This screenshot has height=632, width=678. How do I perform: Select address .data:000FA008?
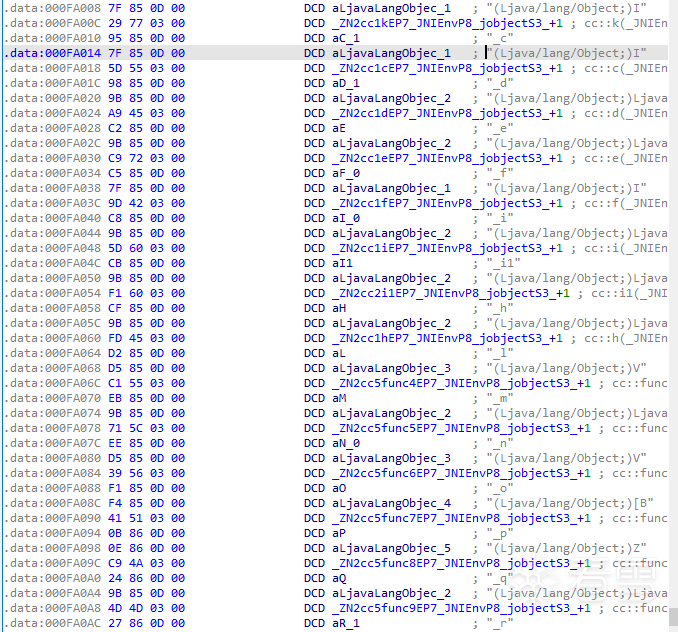coord(52,8)
